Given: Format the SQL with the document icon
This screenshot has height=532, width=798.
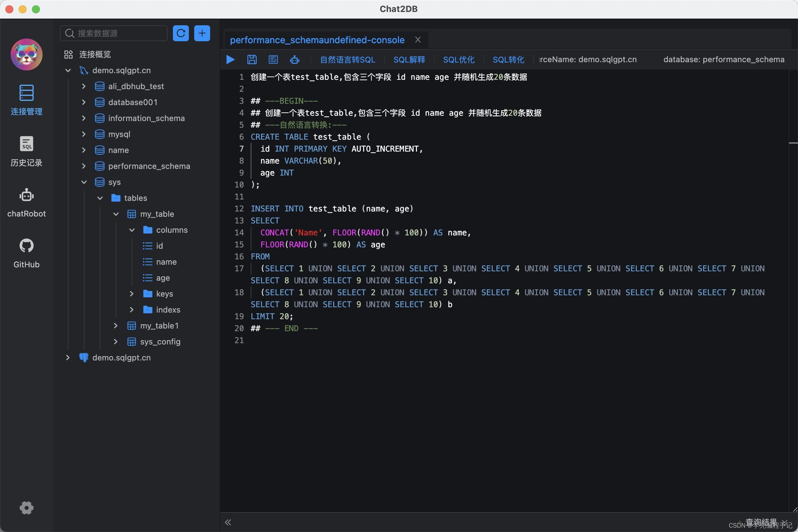Looking at the screenshot, I should pyautogui.click(x=273, y=60).
